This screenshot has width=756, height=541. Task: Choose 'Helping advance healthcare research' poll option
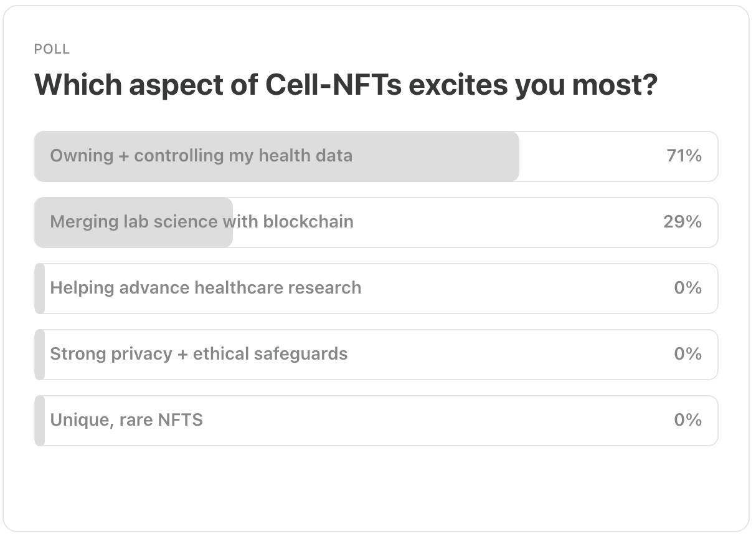point(376,289)
